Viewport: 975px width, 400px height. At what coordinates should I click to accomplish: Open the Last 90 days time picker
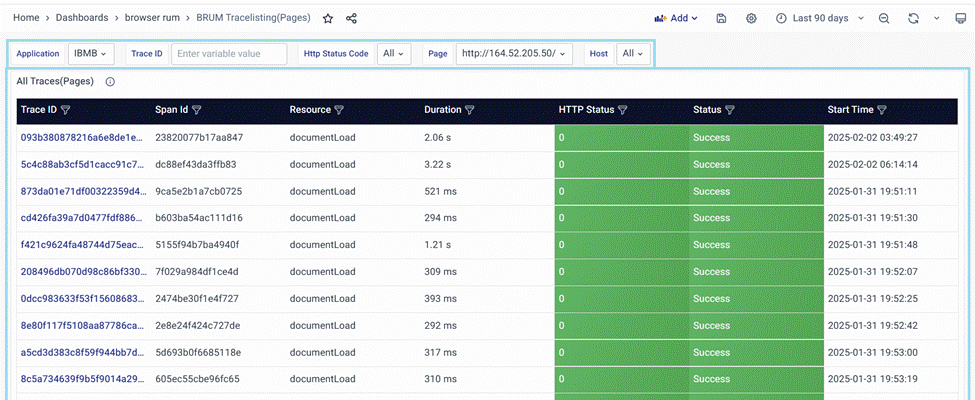point(818,18)
